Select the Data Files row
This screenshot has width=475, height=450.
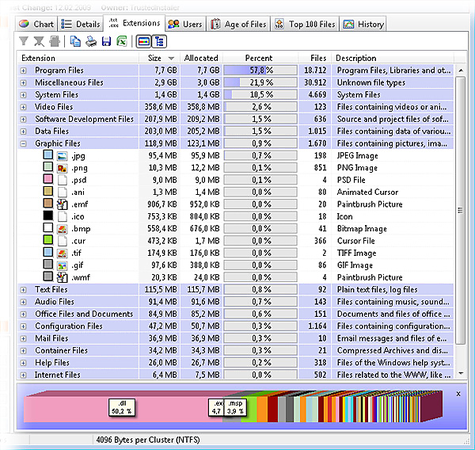[x=235, y=131]
